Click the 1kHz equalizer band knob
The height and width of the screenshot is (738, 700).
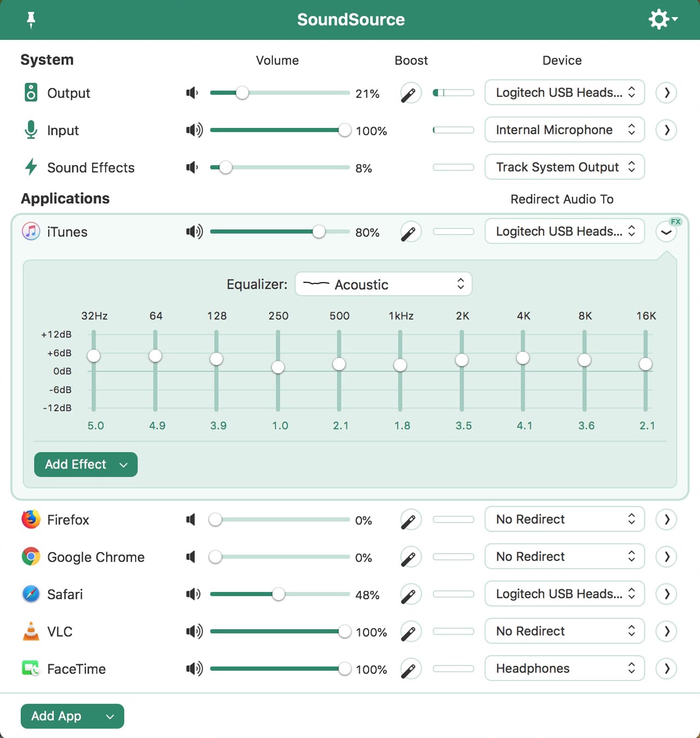(x=400, y=365)
